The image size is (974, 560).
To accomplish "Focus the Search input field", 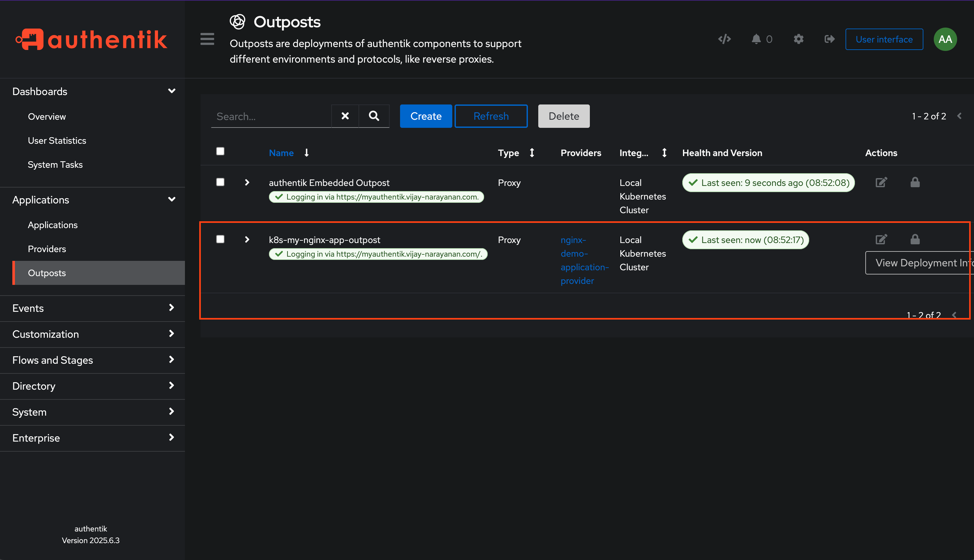I will click(x=271, y=116).
